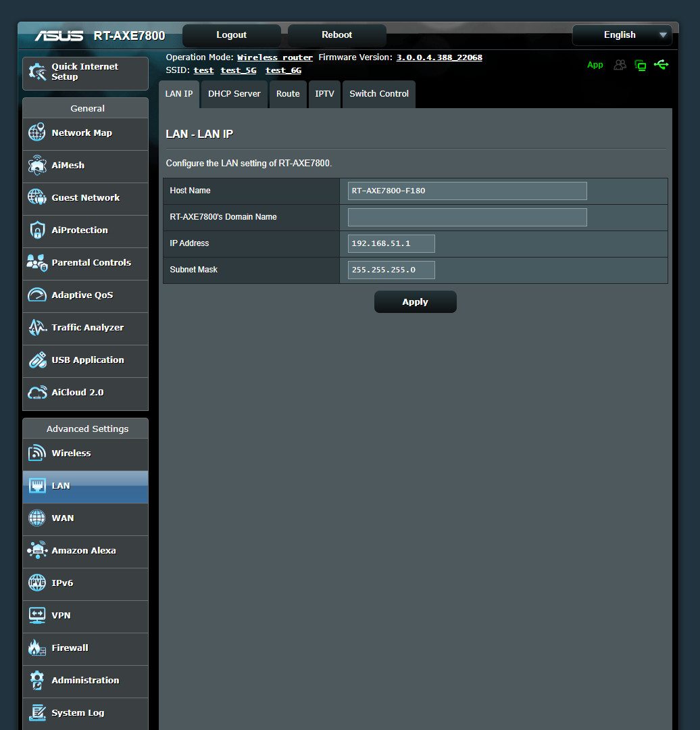Image resolution: width=700 pixels, height=730 pixels.
Task: Click the IPv6 icon
Action: coord(36,583)
